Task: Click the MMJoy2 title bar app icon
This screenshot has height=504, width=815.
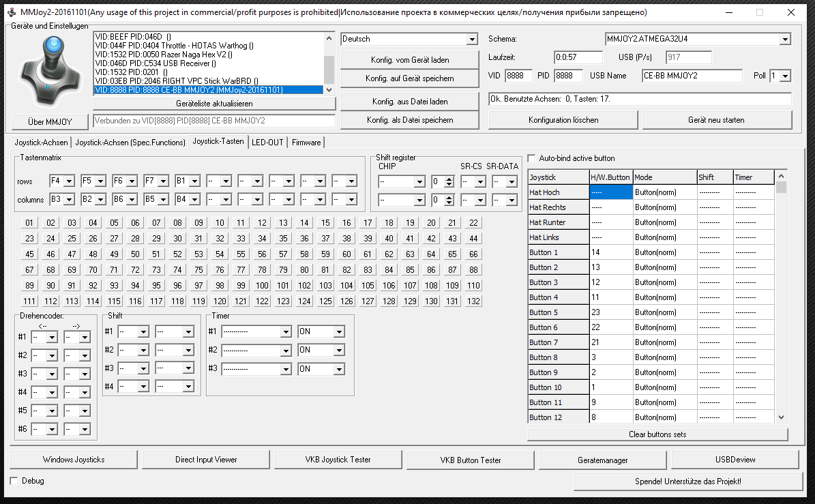Action: tap(11, 12)
